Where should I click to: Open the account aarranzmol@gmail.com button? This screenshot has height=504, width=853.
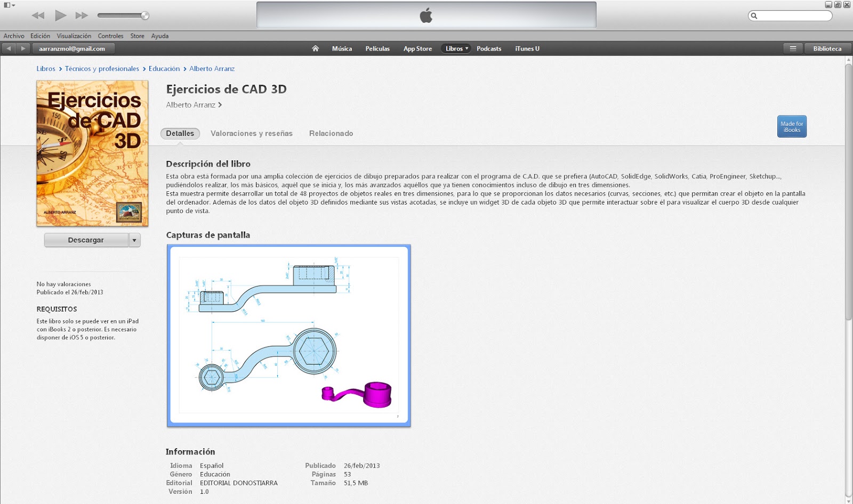(73, 48)
